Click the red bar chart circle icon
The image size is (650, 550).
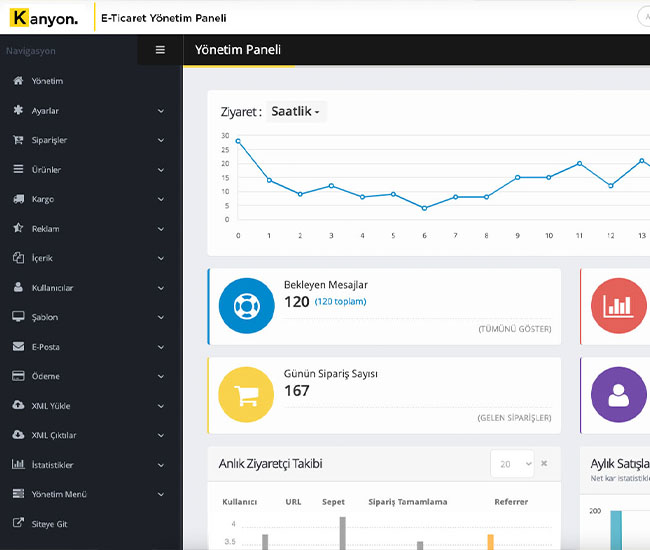618,306
